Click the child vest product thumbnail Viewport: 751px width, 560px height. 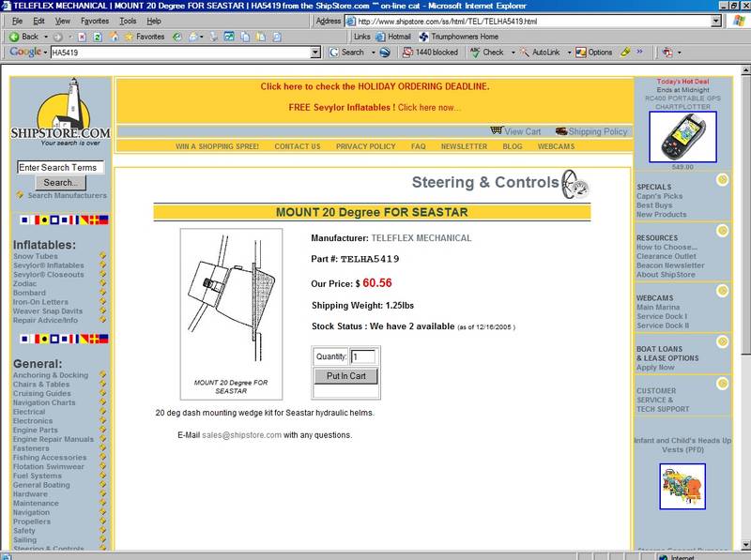click(682, 486)
